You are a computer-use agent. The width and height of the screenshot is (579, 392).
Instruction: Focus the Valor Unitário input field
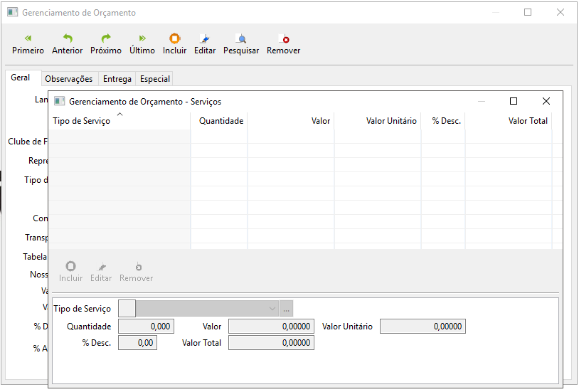coord(423,327)
